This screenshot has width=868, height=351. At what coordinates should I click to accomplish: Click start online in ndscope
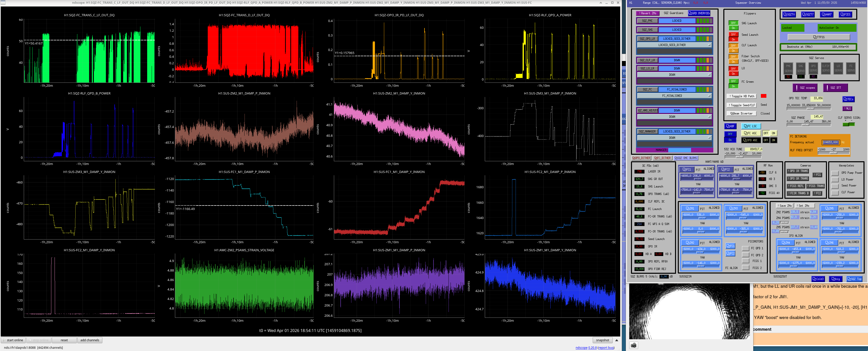(x=13, y=340)
